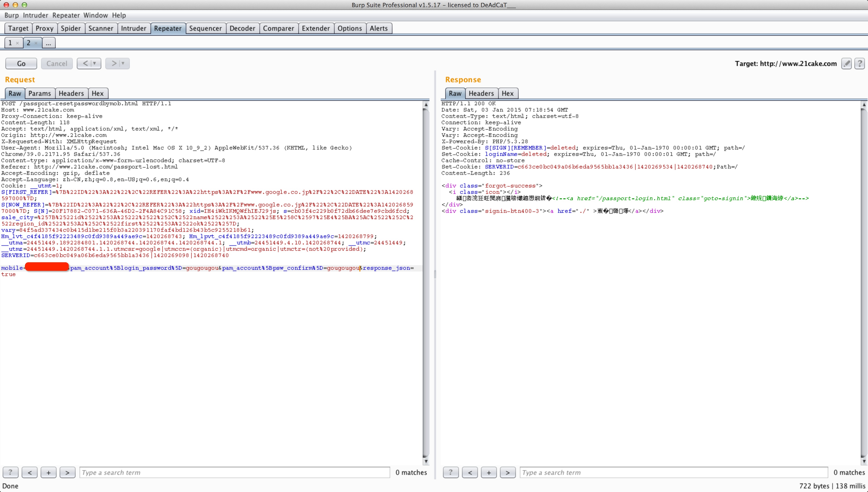Click the 'Content-Length: 118' request header
The width and height of the screenshot is (868, 492).
tap(35, 123)
